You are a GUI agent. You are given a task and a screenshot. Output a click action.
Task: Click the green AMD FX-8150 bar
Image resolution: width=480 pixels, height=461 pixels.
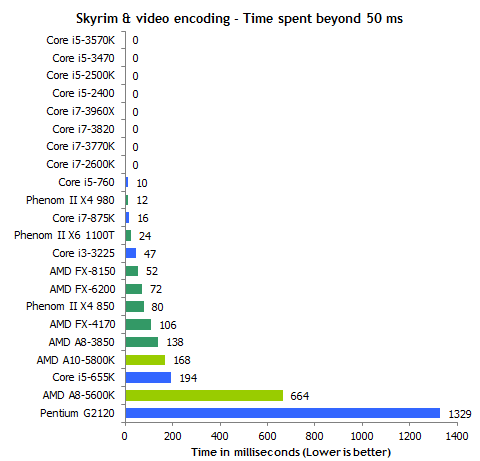pos(132,271)
